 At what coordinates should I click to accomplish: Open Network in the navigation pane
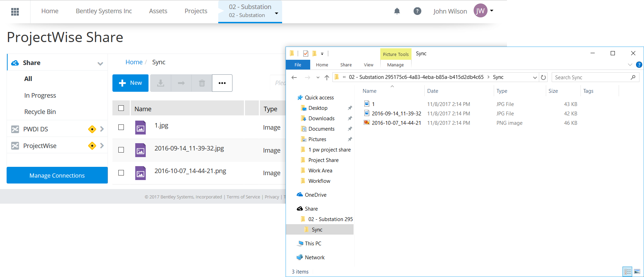point(315,258)
